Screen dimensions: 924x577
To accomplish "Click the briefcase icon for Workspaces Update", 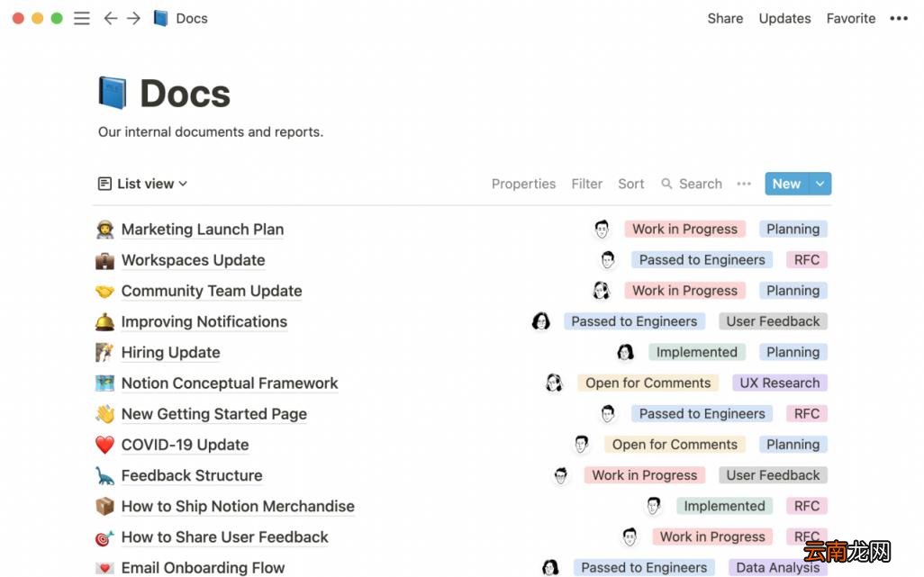I will click(104, 260).
